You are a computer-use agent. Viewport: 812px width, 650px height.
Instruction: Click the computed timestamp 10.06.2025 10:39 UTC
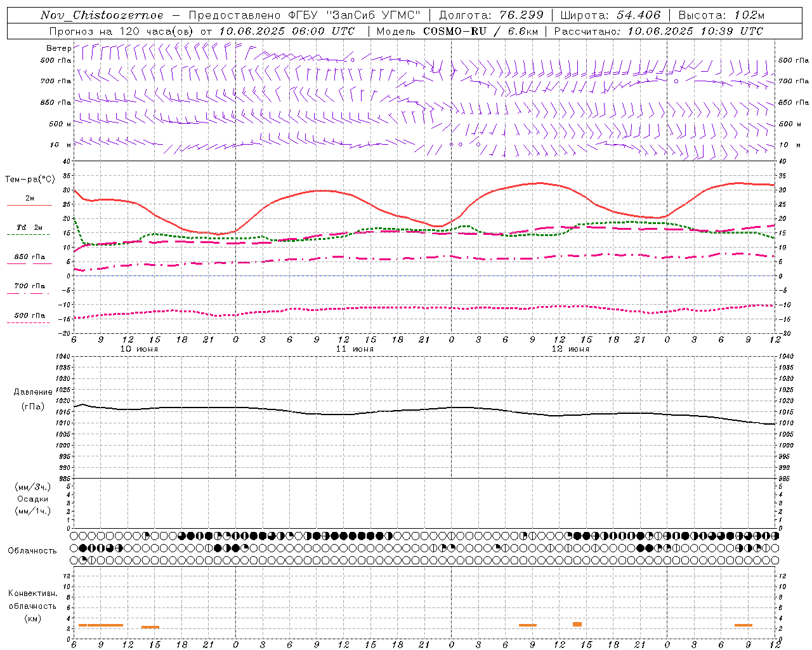[695, 31]
